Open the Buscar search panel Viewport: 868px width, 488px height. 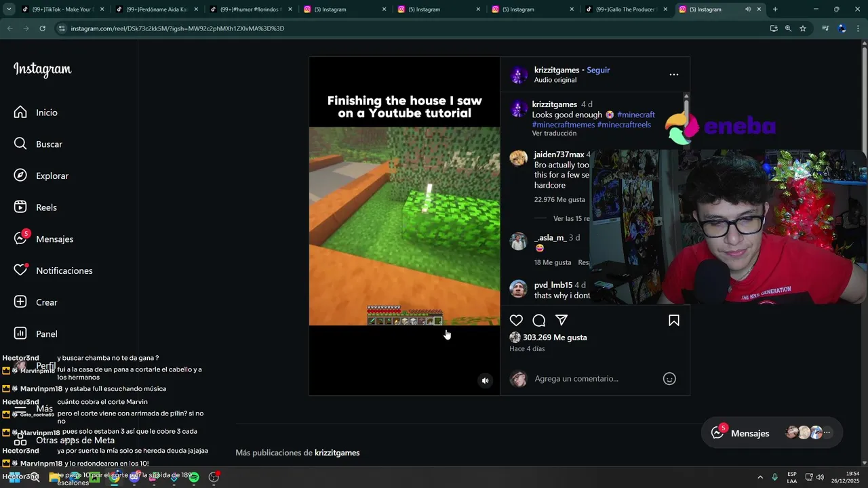point(38,144)
